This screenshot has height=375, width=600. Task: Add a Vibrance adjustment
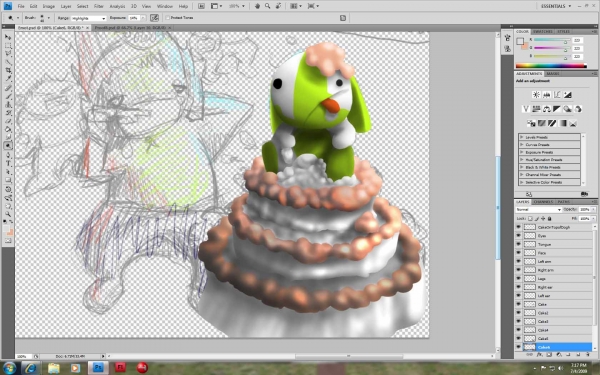[526, 109]
